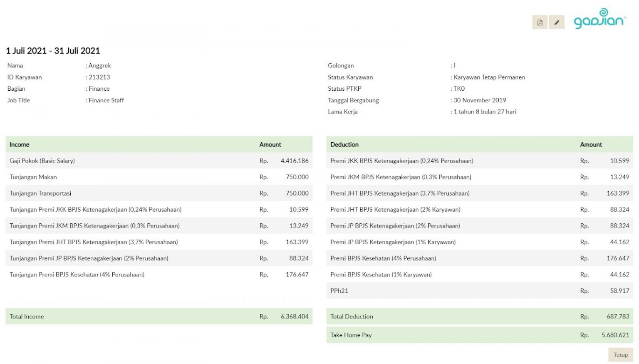Viewport: 639px width, 364px height.
Task: Select the Gaji Pokok (Basic Salary) row
Action: tap(159, 161)
